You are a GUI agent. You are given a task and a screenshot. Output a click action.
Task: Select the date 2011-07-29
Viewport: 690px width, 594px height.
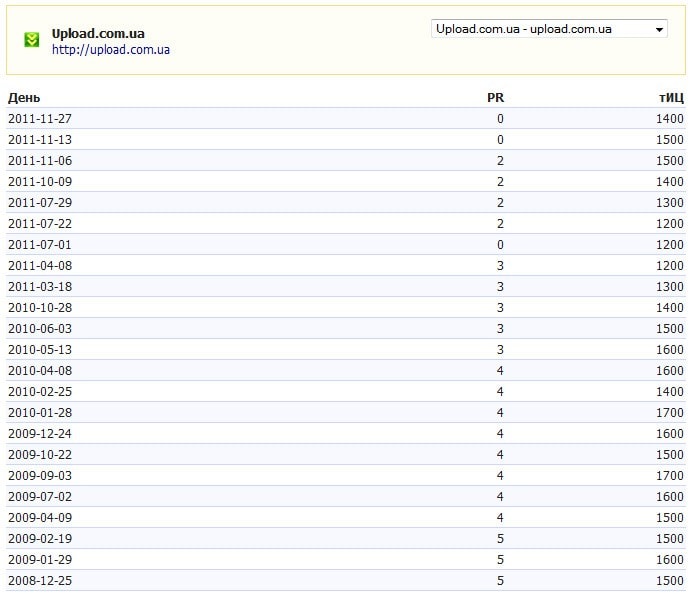point(40,203)
